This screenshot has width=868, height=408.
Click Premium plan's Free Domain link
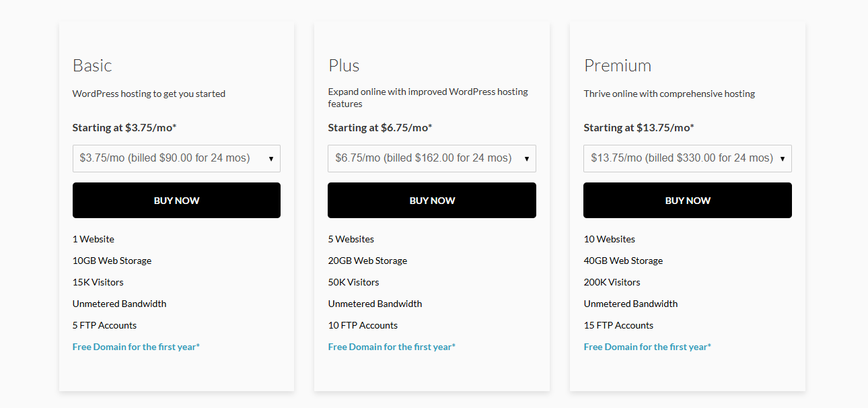pyautogui.click(x=647, y=347)
